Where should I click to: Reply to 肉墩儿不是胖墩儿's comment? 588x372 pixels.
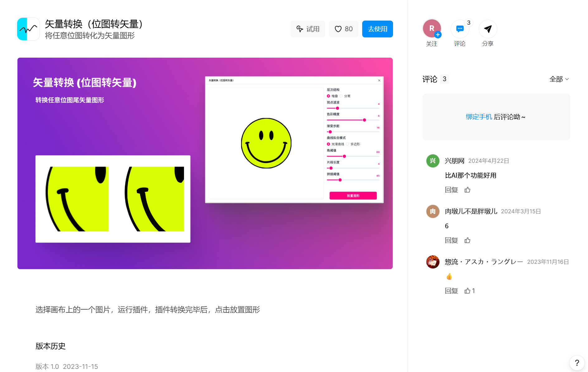451,240
